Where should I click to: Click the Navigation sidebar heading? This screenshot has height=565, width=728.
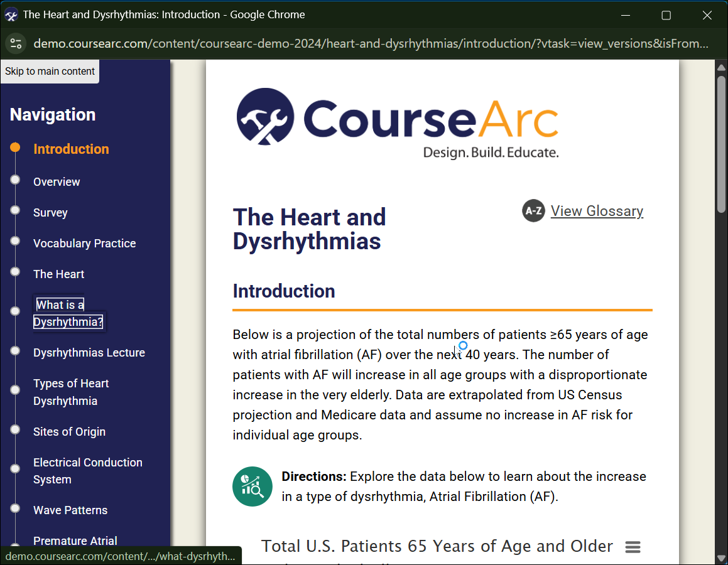[x=53, y=115]
